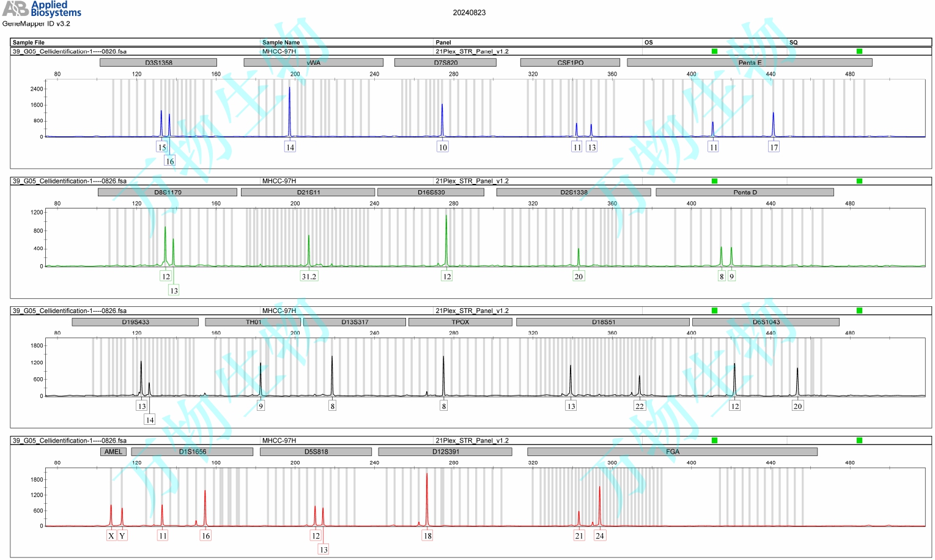Click the 20240823 report title text
This screenshot has width=935, height=560.
click(x=469, y=13)
